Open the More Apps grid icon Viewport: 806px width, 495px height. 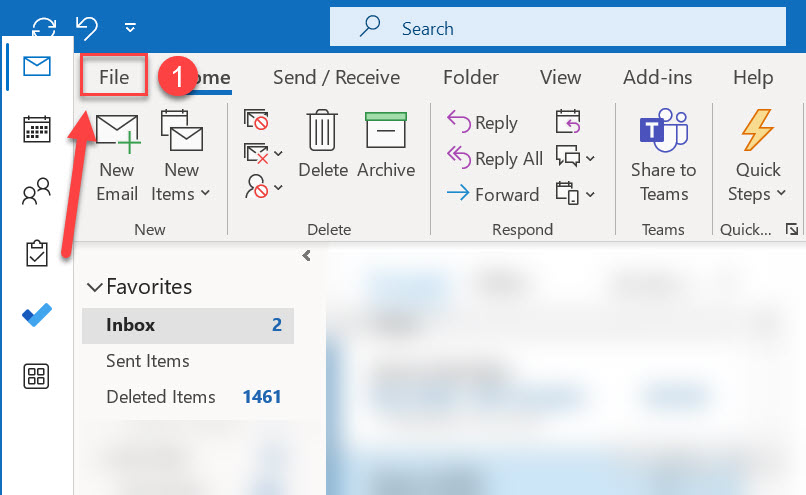coord(36,376)
